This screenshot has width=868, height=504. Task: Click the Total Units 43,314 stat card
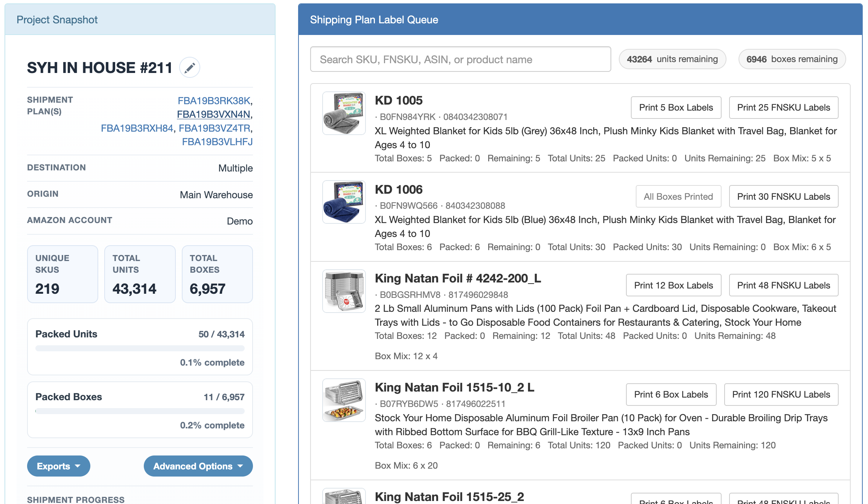(140, 274)
